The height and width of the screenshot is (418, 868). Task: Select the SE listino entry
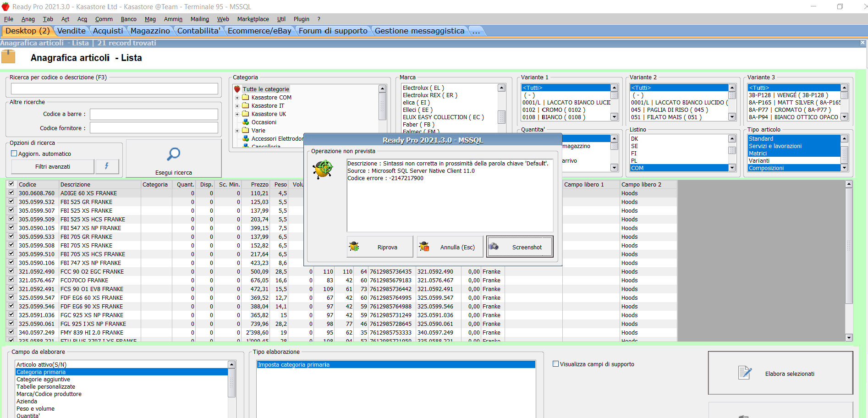[634, 146]
